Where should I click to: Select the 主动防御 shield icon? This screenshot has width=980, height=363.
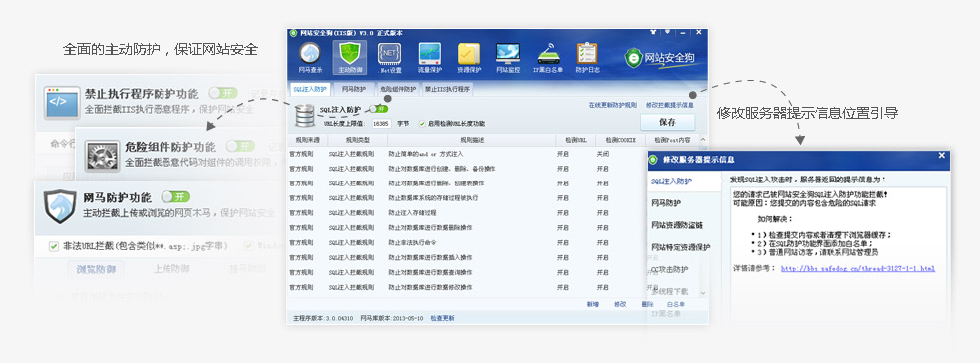349,53
